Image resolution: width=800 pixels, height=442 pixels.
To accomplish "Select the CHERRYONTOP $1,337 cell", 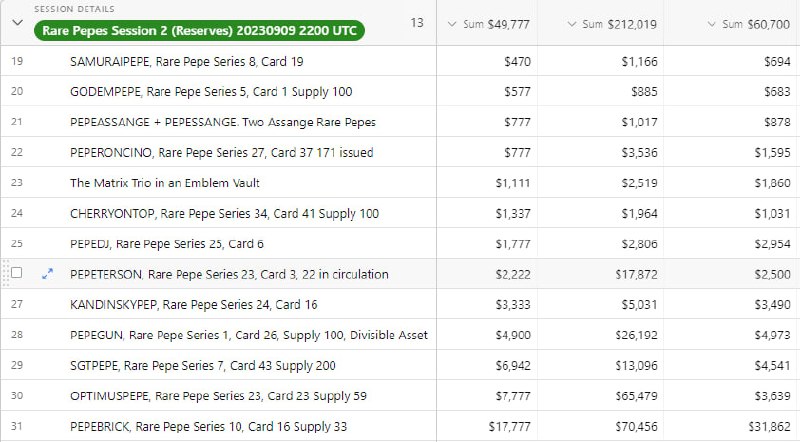I will point(487,213).
